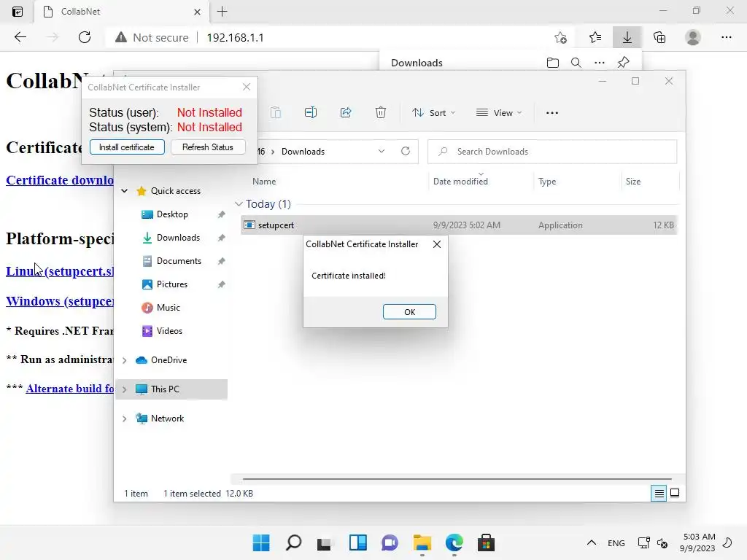Open Desktop in the navigation pane
Image resolution: width=747 pixels, height=560 pixels.
(x=172, y=214)
